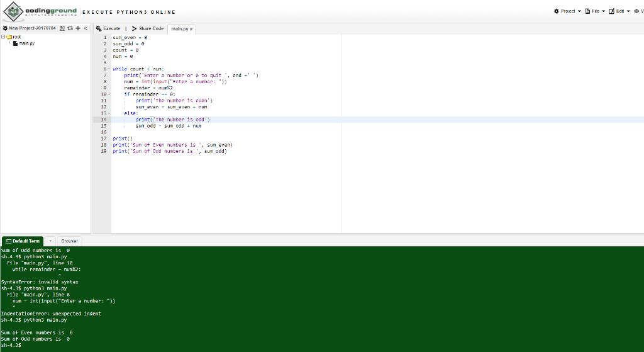The width and height of the screenshot is (644, 352).
Task: Fold the while loop at line 6
Action: pos(109,69)
